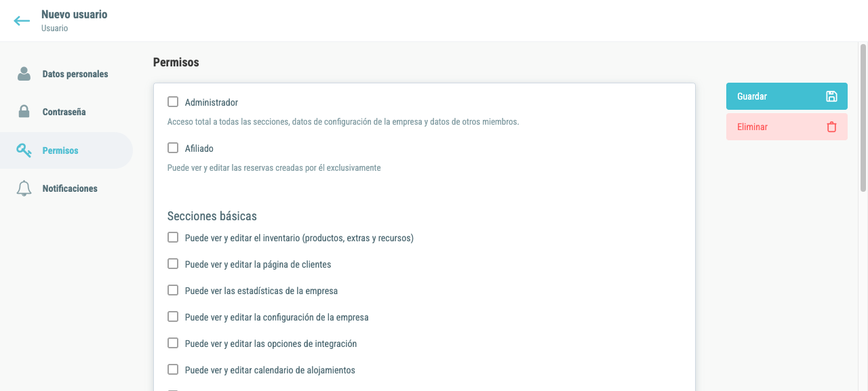Click the Secciones básicas heading
Image resolution: width=868 pixels, height=391 pixels.
212,216
